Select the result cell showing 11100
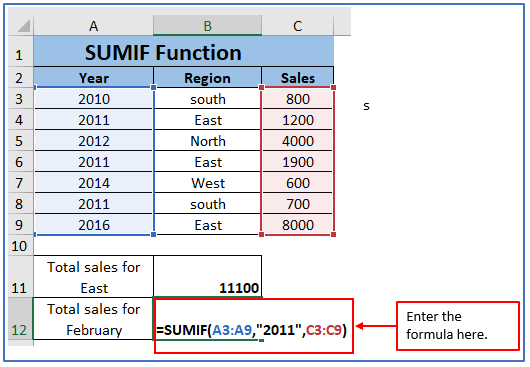Screen dimensions: 530x367 point(208,276)
